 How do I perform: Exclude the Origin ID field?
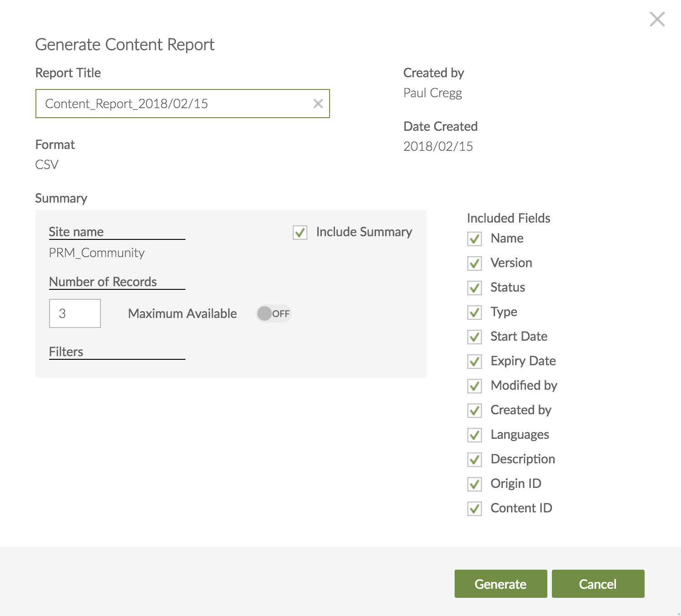475,484
